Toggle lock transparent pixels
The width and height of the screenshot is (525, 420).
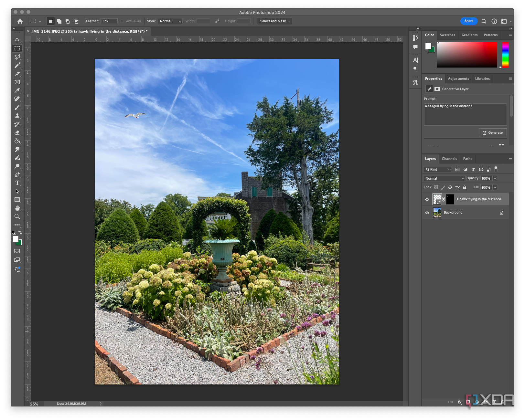[436, 187]
